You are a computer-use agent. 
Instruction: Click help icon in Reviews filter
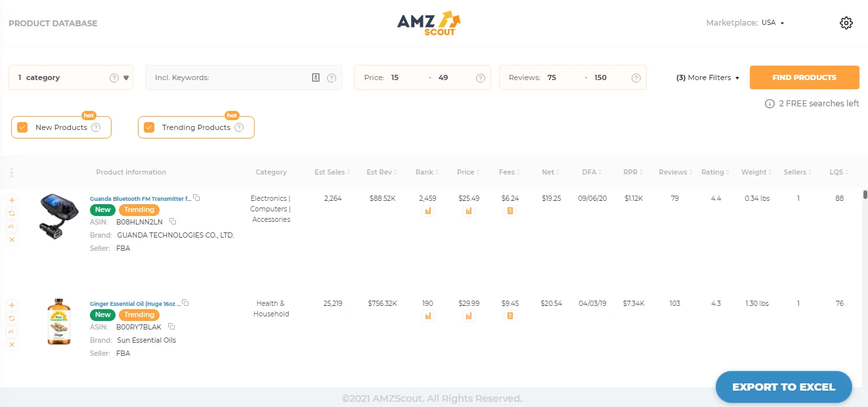pos(636,78)
